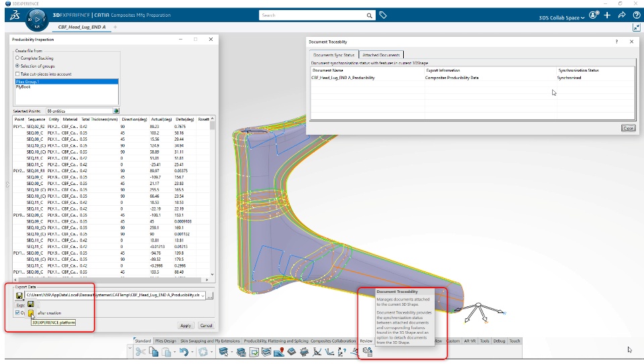Click the horizontal scrollbar right arrow of points table

(x=207, y=280)
